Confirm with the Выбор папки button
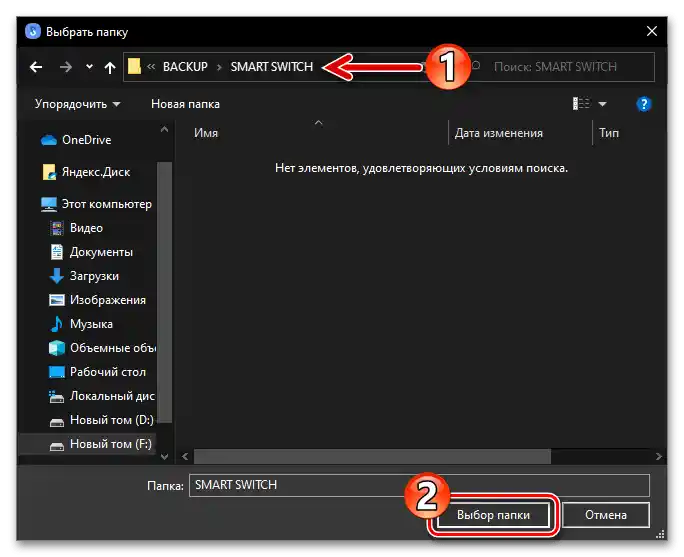684x557 pixels. [x=493, y=515]
